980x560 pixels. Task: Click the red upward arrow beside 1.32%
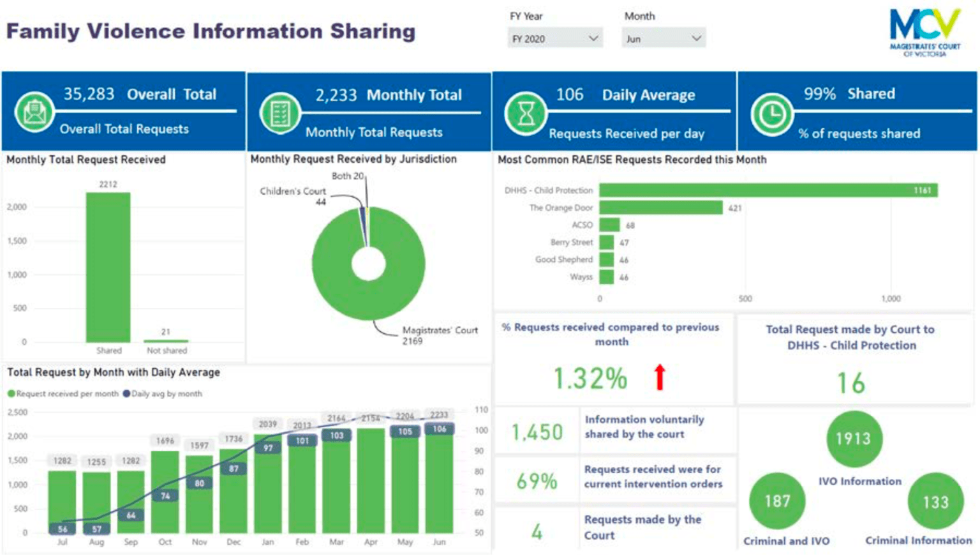(660, 378)
